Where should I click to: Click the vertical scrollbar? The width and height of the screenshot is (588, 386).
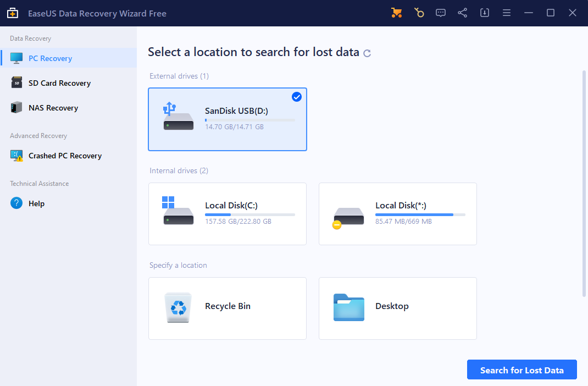point(584,184)
